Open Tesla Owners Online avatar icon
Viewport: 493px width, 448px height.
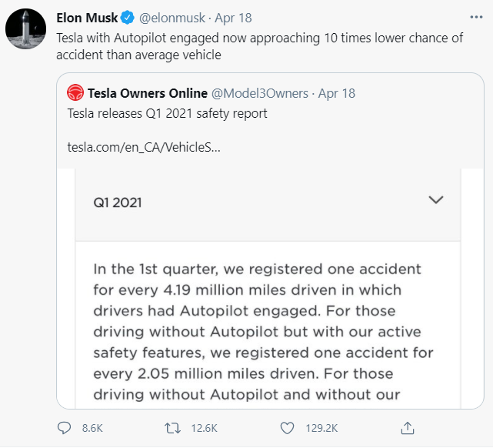(75, 93)
